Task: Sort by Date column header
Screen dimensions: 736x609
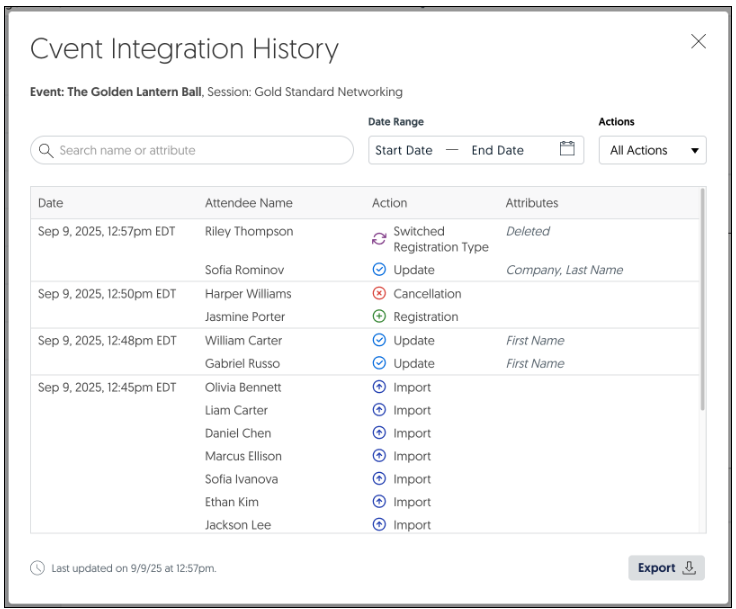Action: [x=51, y=203]
